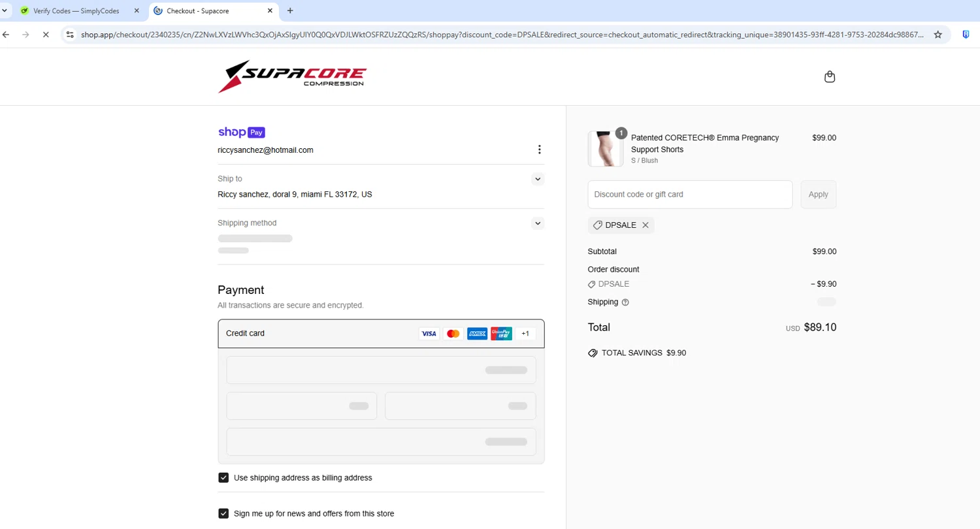Bookmark this page with the star icon
Image resolution: width=980 pixels, height=529 pixels.
coord(938,35)
